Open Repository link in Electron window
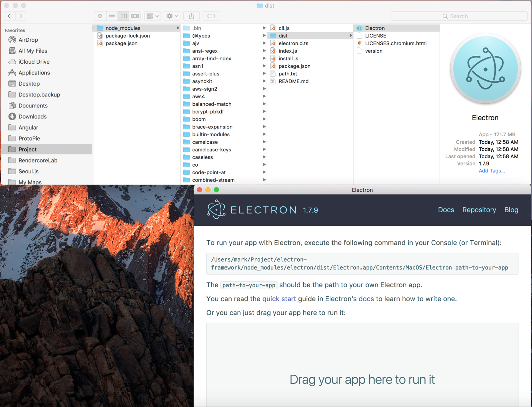Screen dimensions: 532x407 click(479, 210)
